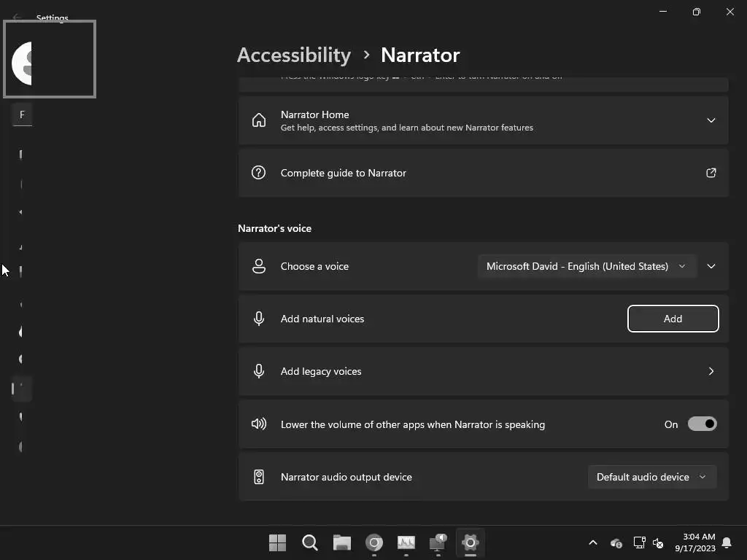Open taskbar Search

(309, 542)
